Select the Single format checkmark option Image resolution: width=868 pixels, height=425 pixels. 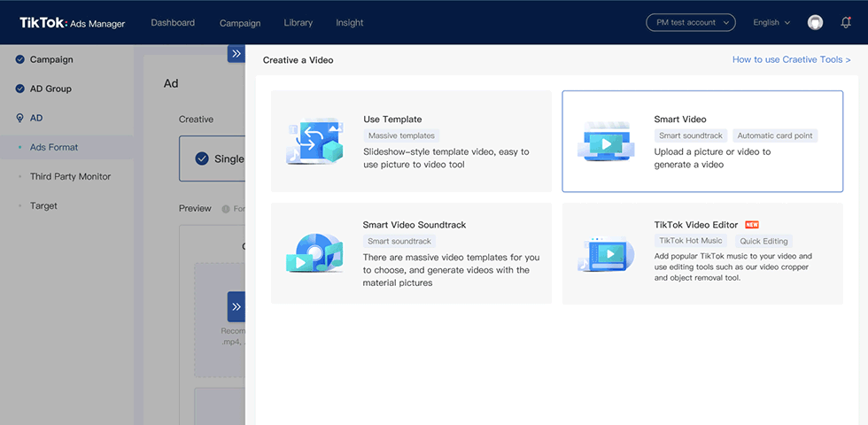point(202,158)
